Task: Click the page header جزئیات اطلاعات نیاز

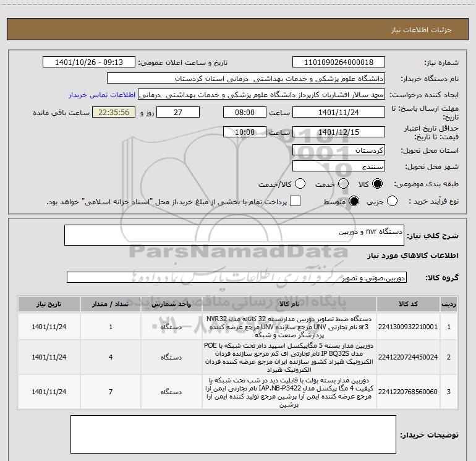Action: (422, 30)
